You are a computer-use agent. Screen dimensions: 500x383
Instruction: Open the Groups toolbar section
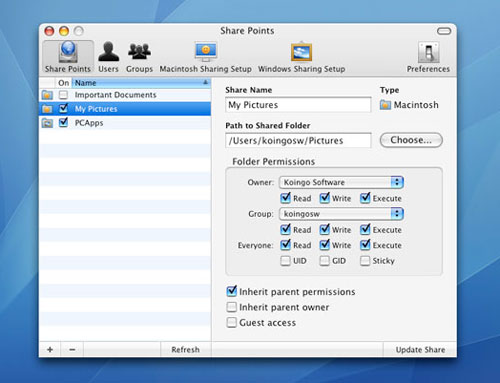(139, 57)
